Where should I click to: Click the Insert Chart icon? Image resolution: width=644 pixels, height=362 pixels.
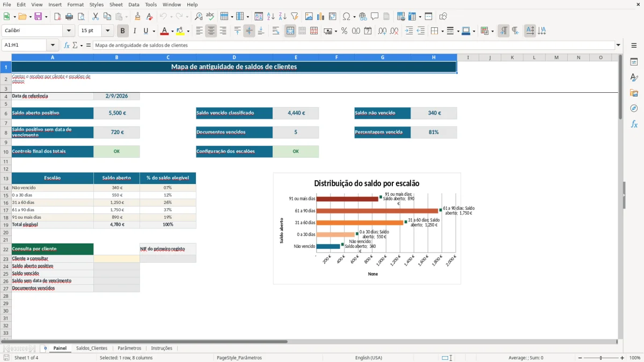pos(321,17)
